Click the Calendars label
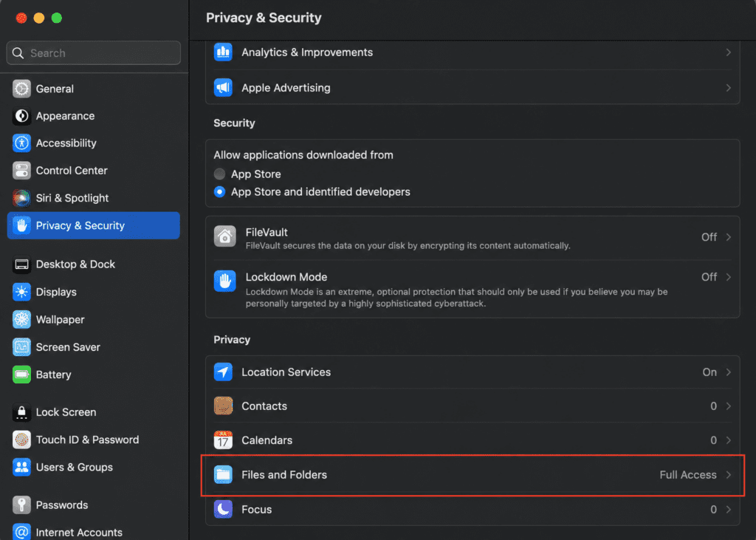Image resolution: width=756 pixels, height=540 pixels. 267,440
